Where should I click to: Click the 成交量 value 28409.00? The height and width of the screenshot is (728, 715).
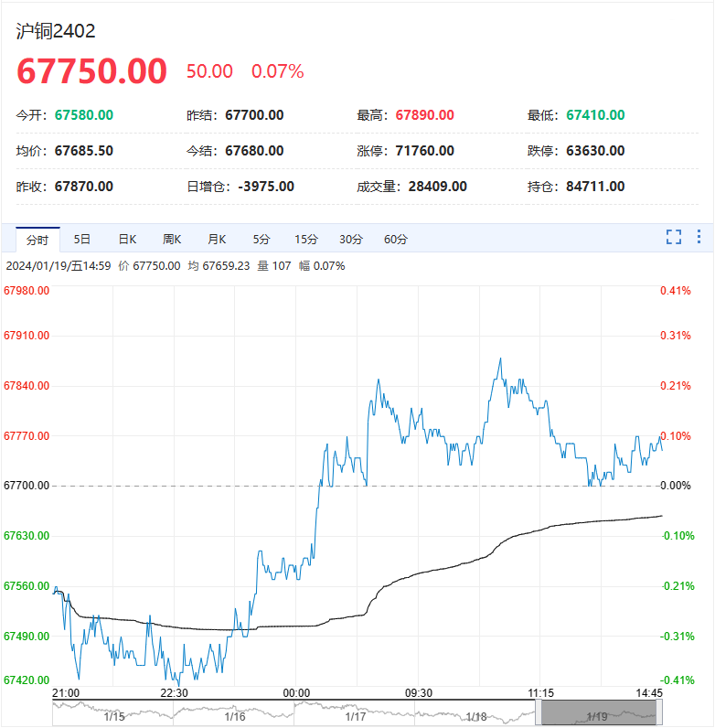click(438, 187)
